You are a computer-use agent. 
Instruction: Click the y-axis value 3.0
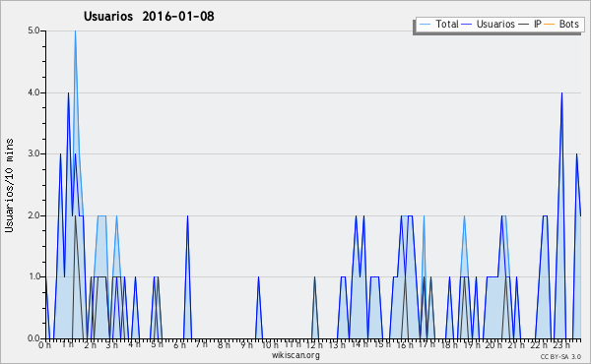pos(33,153)
